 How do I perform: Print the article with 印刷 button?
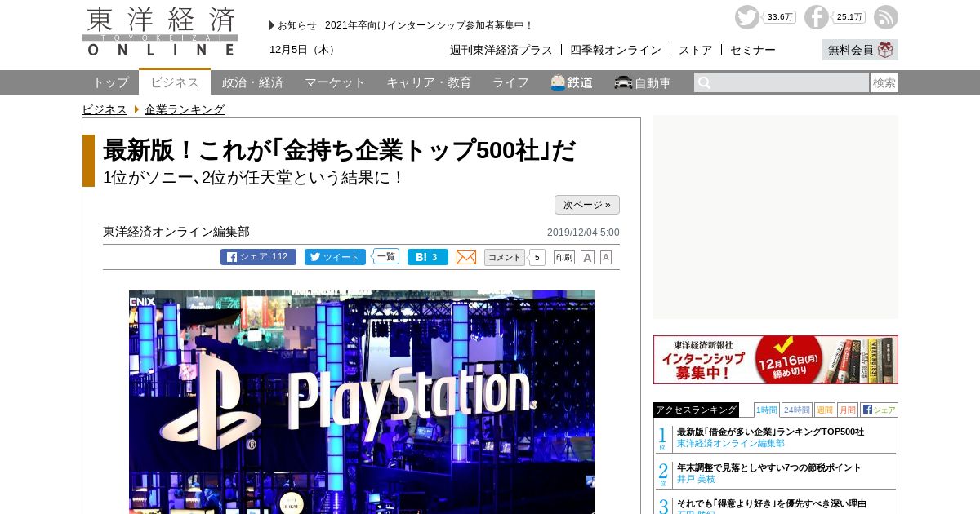564,257
